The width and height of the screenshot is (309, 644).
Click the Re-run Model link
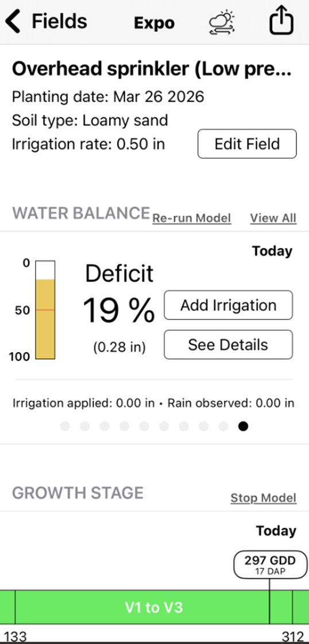(x=192, y=218)
